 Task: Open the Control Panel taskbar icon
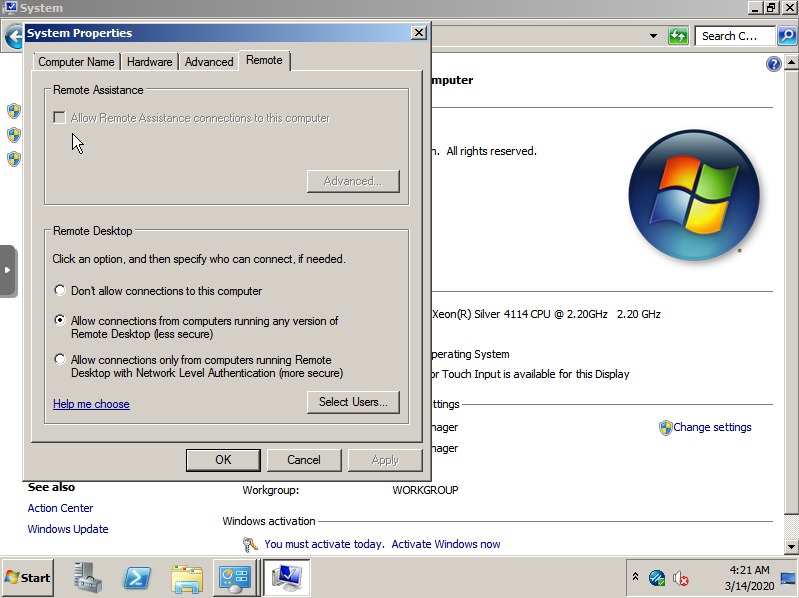235,578
